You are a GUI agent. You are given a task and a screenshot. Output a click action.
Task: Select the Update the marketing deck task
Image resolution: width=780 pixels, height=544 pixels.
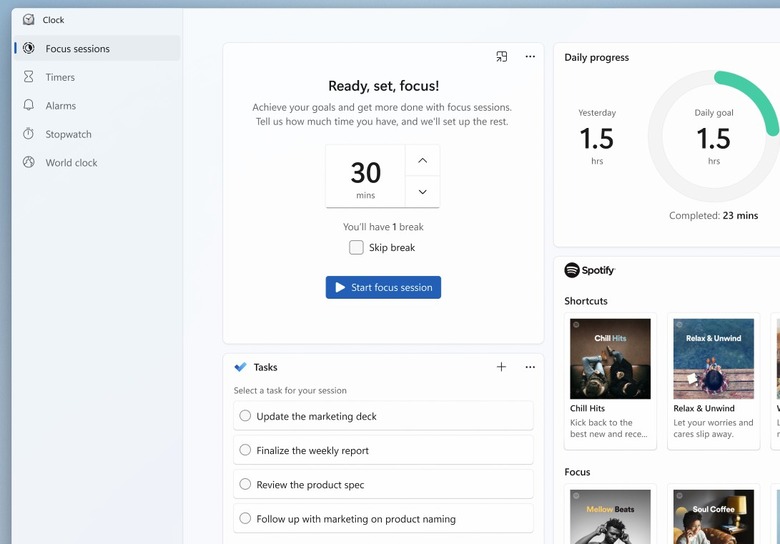pyautogui.click(x=245, y=416)
